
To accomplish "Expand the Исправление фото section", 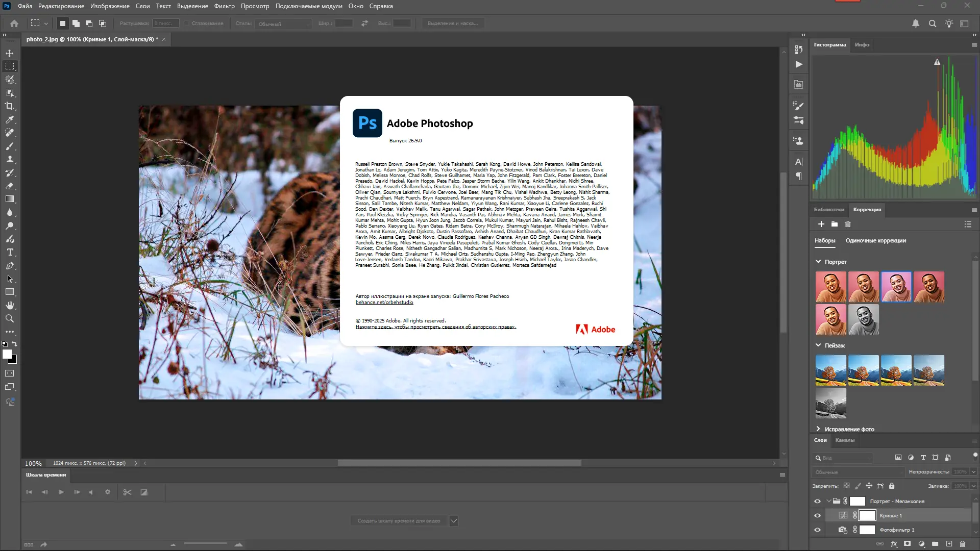I will click(x=819, y=429).
